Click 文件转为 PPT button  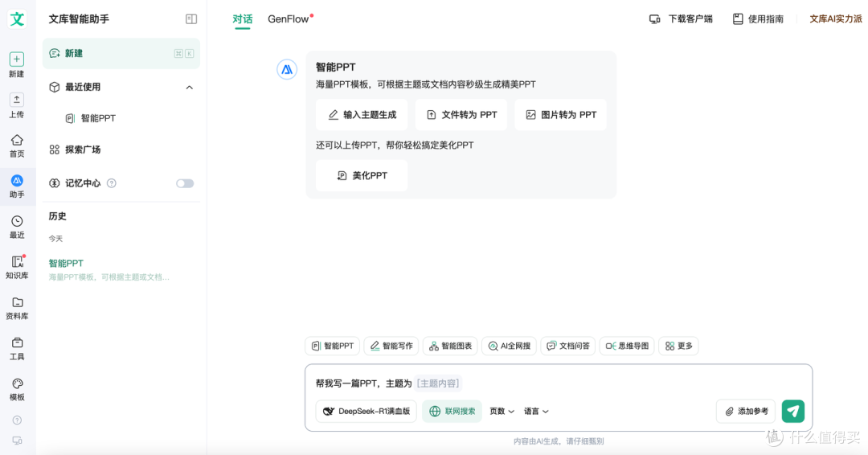pyautogui.click(x=461, y=115)
